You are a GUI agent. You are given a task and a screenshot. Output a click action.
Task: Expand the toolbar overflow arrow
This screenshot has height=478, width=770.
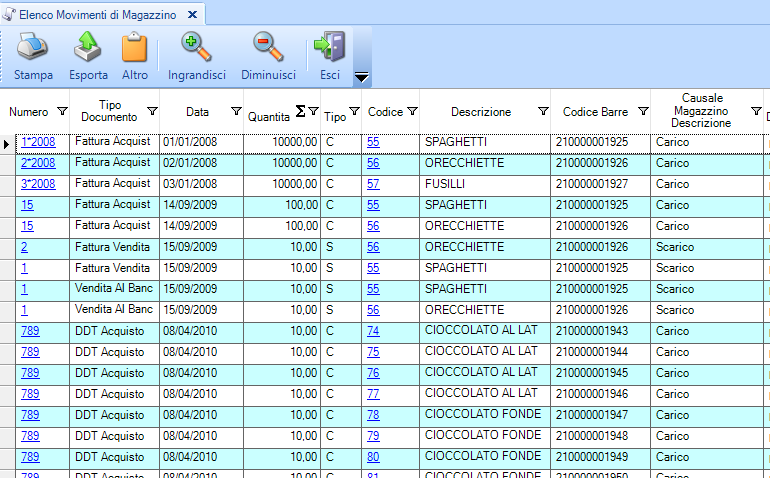pyautogui.click(x=362, y=77)
